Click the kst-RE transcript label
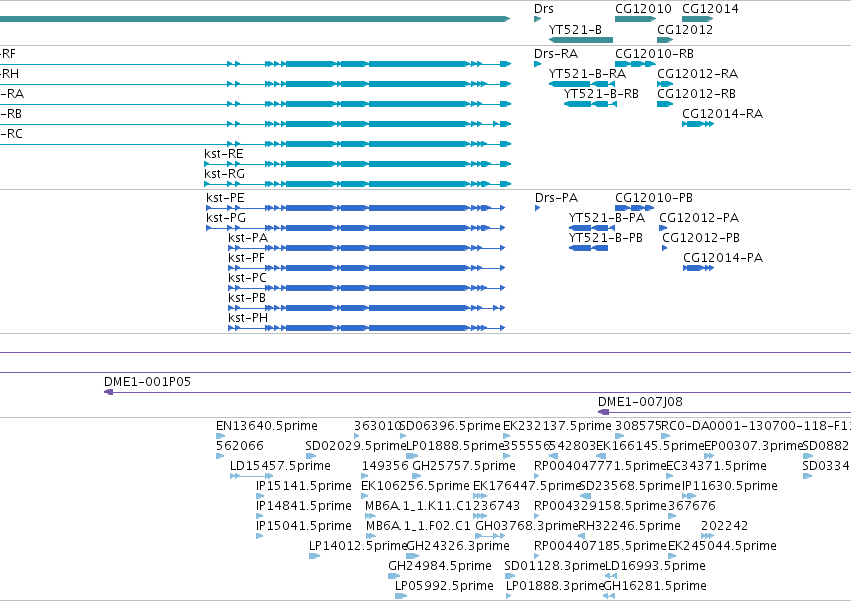Image resolution: width=851 pixels, height=601 pixels. [224, 154]
